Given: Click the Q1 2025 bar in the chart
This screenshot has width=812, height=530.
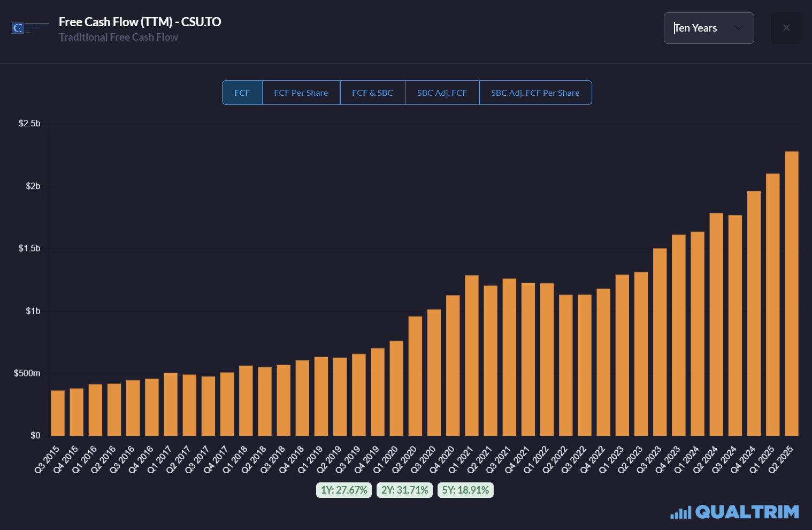Looking at the screenshot, I should 773,305.
